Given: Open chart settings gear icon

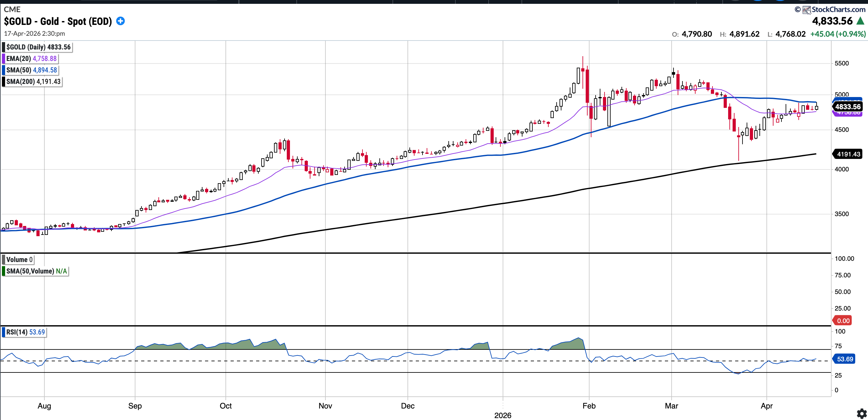Looking at the screenshot, I should (x=862, y=413).
